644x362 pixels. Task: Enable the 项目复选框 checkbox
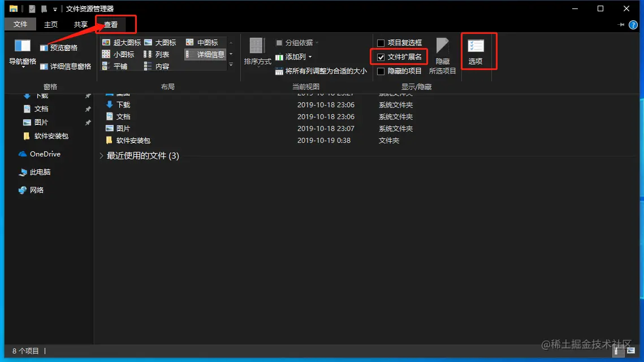click(381, 43)
